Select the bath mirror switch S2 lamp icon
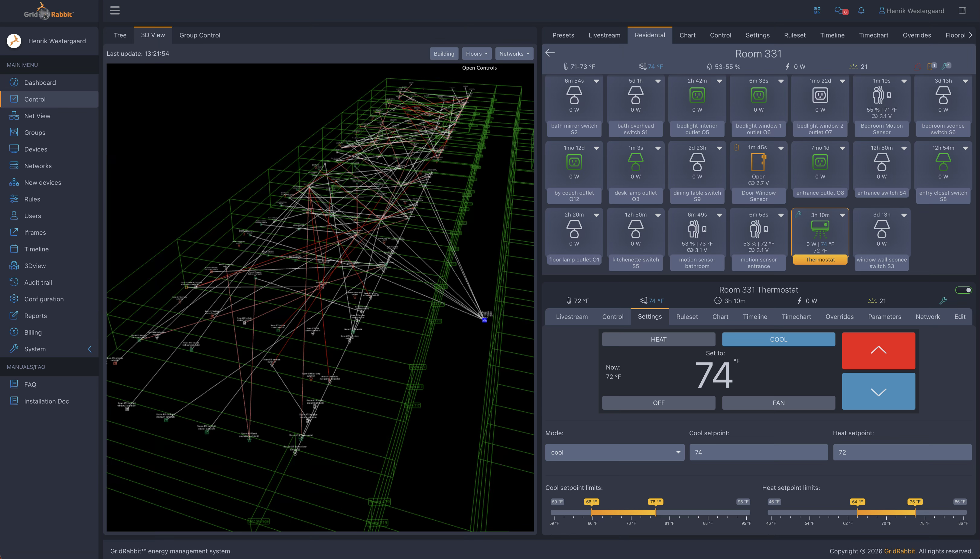 [574, 95]
